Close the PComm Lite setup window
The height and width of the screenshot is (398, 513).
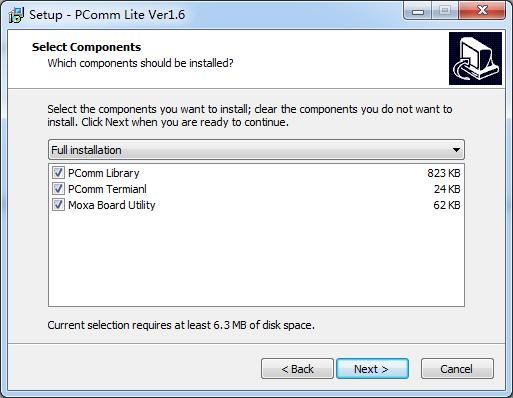[482, 11]
